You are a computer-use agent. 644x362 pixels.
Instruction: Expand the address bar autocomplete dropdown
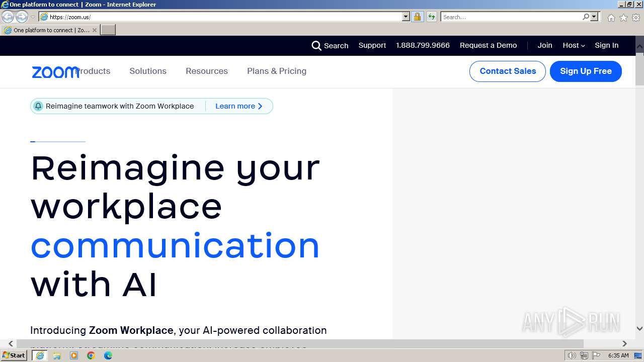click(406, 17)
